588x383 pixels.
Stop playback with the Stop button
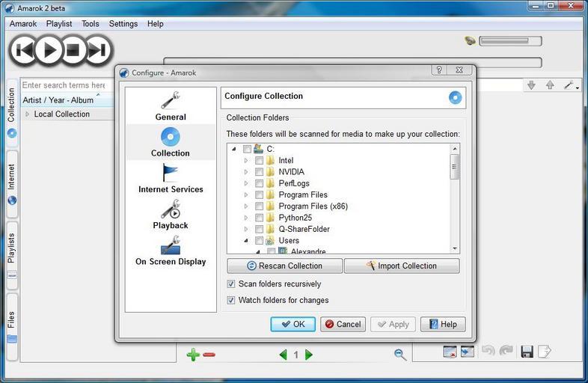(73, 50)
